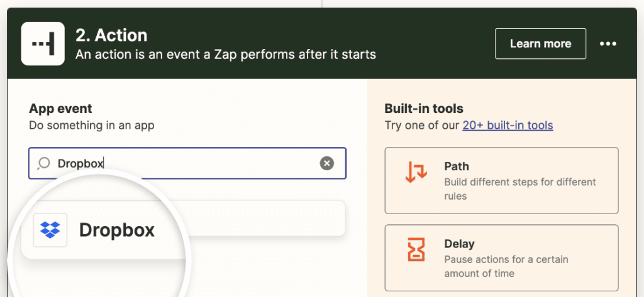Click the Path branching arrows icon
Screen dimensions: 644x297
416,172
